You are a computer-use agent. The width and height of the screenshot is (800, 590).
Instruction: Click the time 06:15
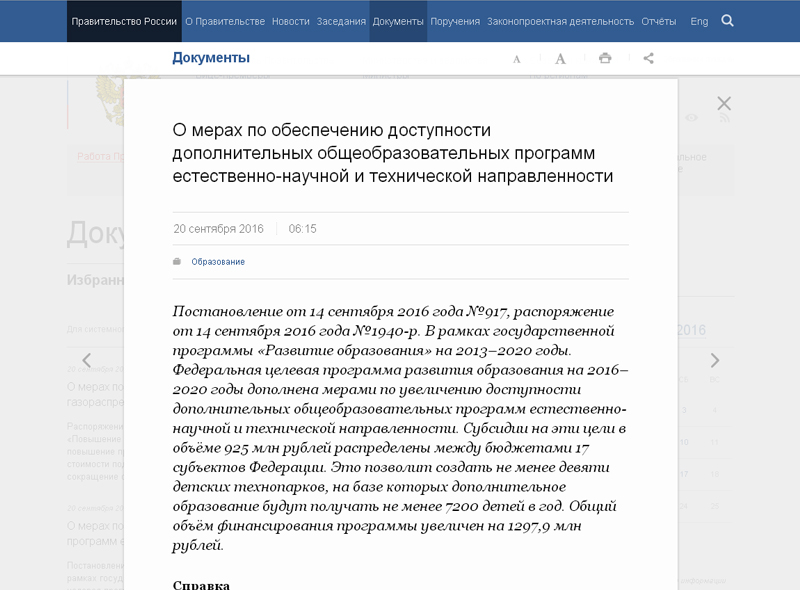[303, 229]
